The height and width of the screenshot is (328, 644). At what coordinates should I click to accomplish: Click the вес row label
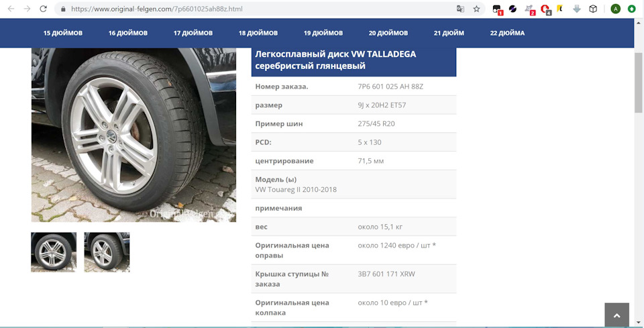click(x=261, y=227)
